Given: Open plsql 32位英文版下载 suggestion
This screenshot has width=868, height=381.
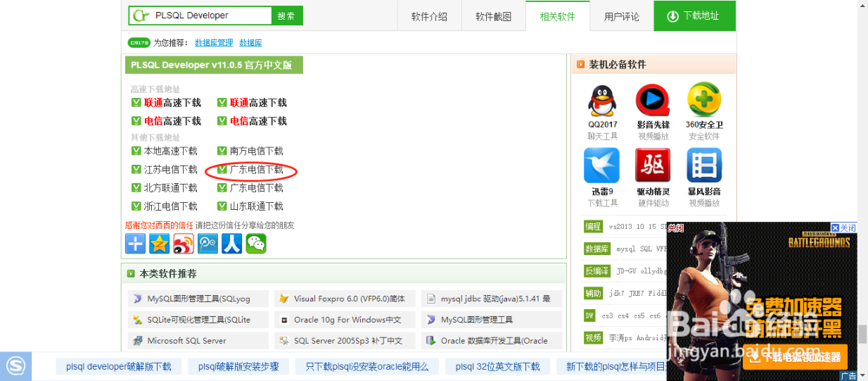Looking at the screenshot, I should [x=497, y=366].
